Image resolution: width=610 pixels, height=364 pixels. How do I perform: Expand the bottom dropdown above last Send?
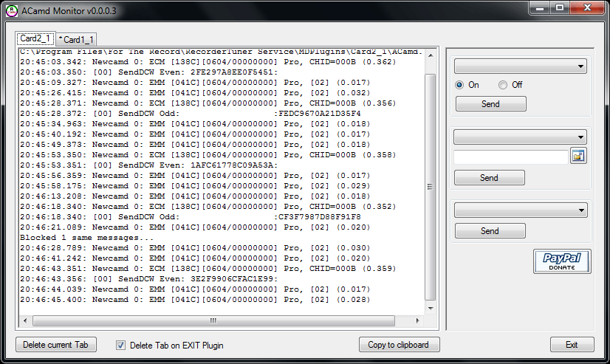point(521,210)
